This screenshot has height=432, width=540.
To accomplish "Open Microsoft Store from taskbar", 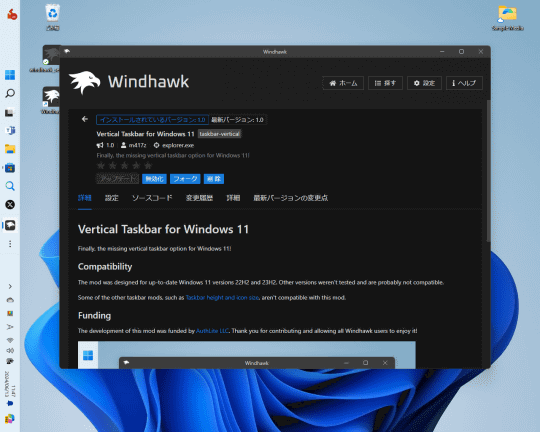I will click(x=10, y=168).
